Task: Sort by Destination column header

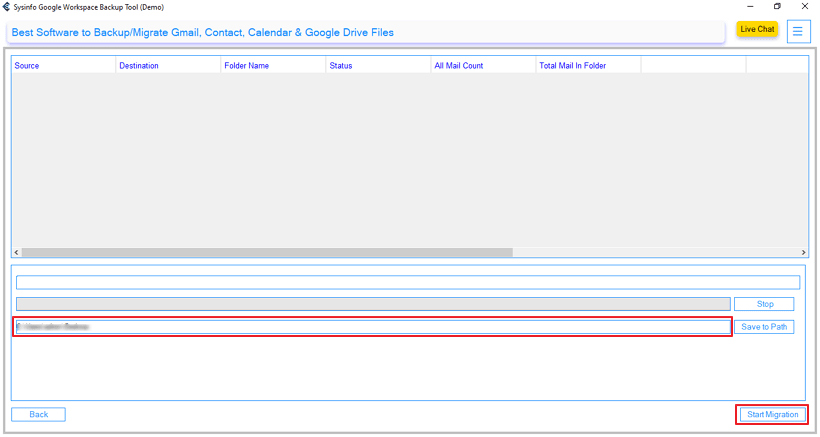Action: (167, 66)
